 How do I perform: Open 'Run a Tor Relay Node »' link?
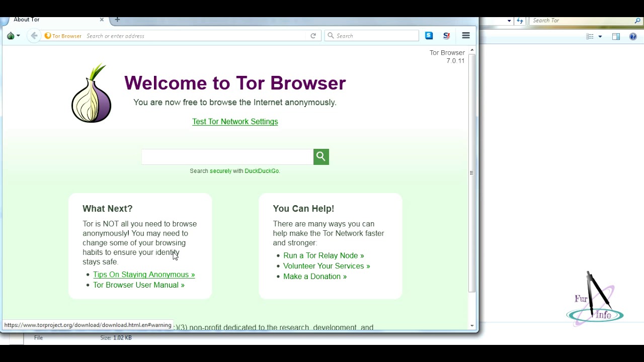(x=324, y=255)
